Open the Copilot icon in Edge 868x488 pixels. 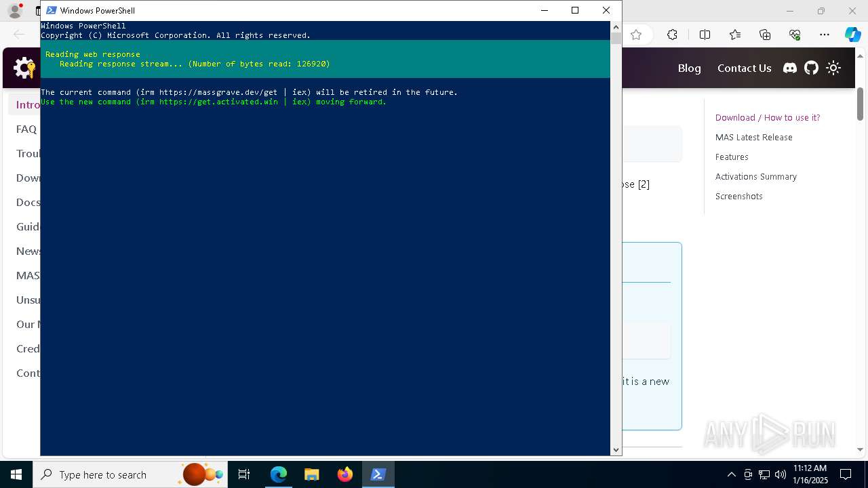point(852,35)
